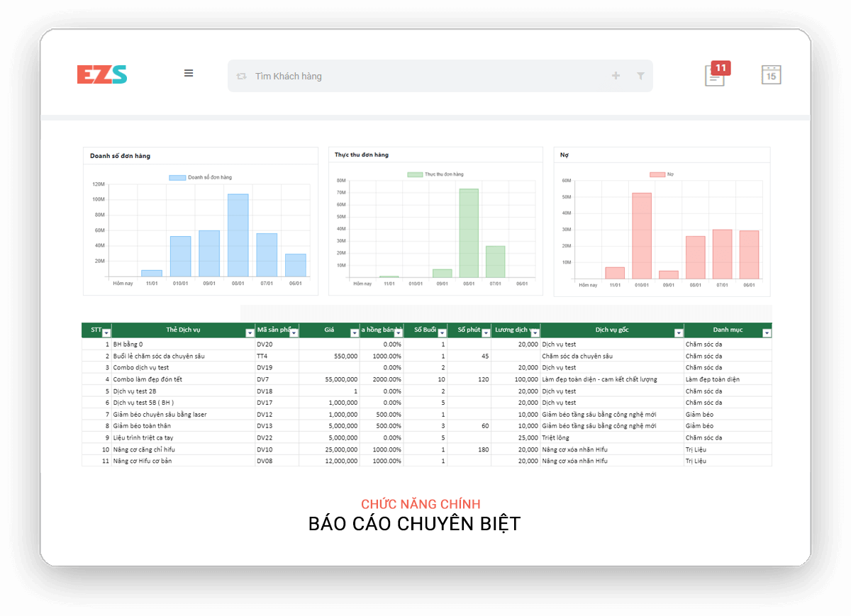851x616 pixels.
Task: Open the calendar icon showing 15
Action: click(771, 74)
